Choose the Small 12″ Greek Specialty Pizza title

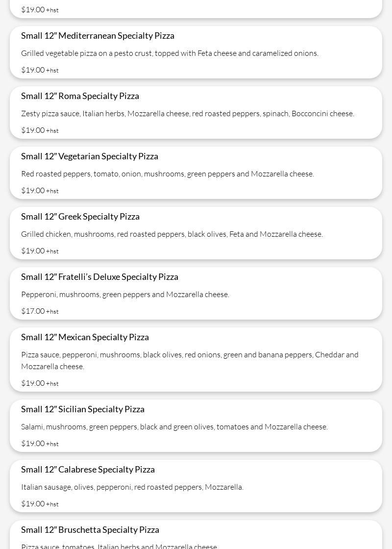[80, 217]
